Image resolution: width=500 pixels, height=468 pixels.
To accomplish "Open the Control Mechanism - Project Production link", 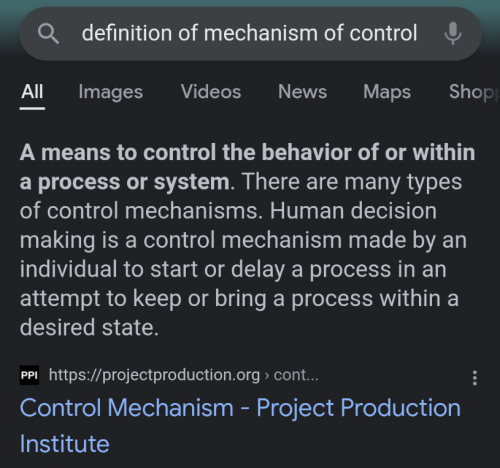I will [240, 425].
